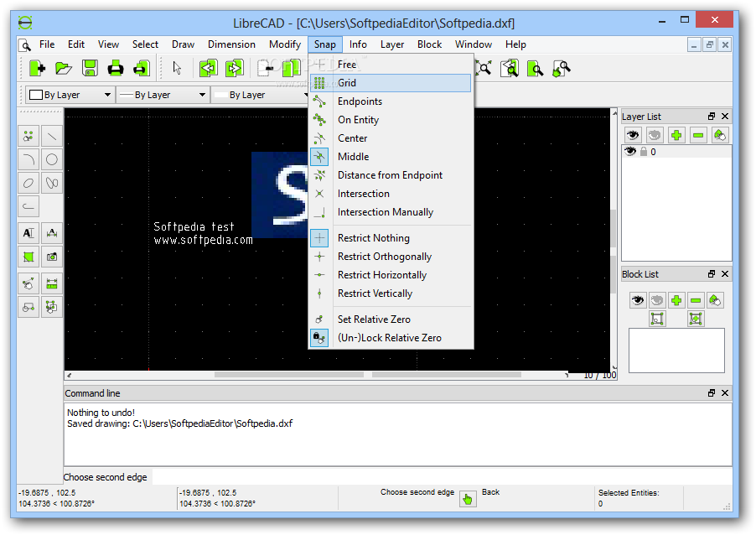This screenshot has height=535, width=756.
Task: Click the Back mouse-hint hand icon
Action: (x=468, y=499)
